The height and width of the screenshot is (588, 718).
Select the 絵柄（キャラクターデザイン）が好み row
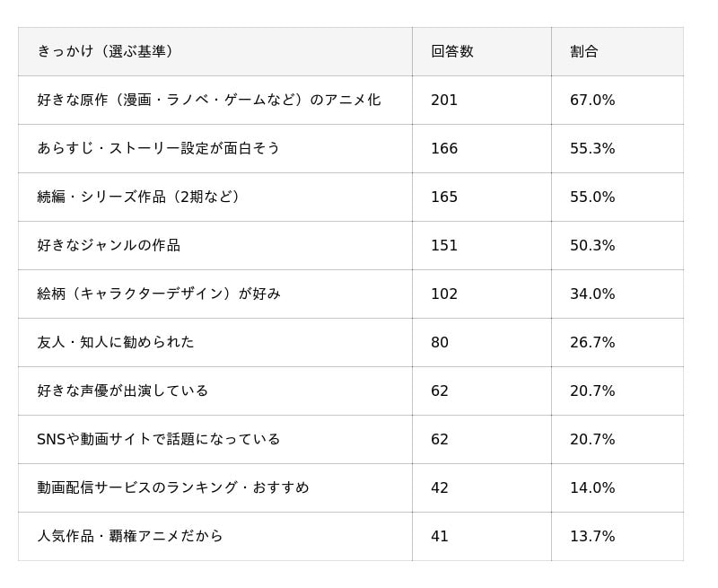tap(159, 294)
